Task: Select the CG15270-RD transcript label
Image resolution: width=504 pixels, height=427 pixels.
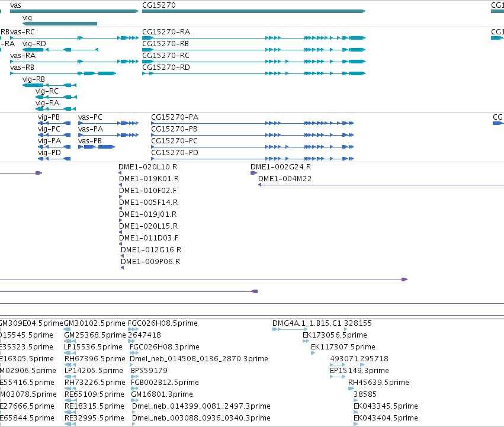Action: point(166,68)
